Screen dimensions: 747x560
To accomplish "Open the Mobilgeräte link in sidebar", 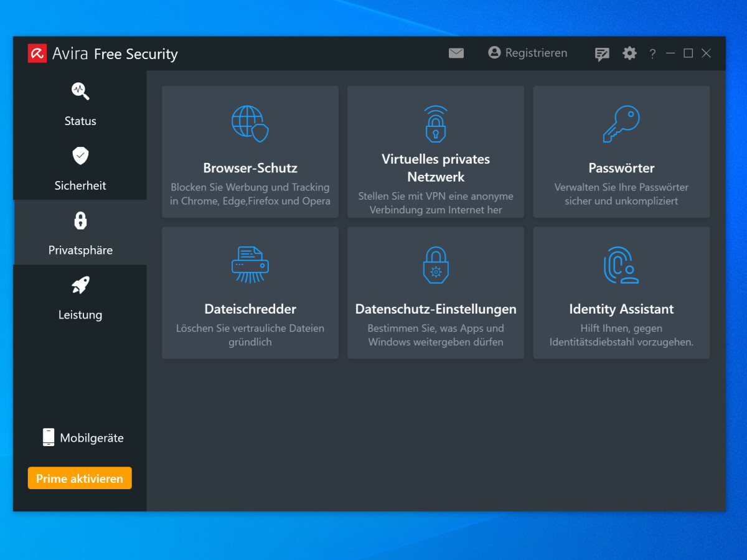I will click(83, 438).
